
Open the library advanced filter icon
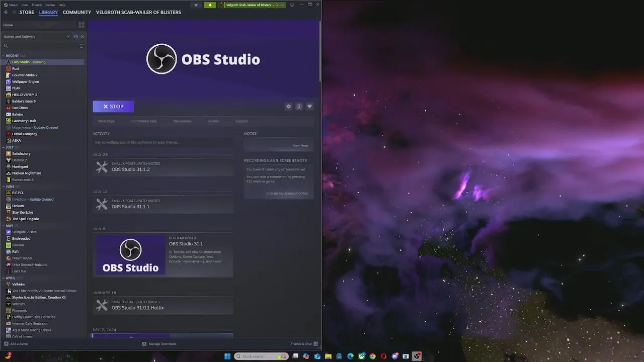[x=82, y=46]
